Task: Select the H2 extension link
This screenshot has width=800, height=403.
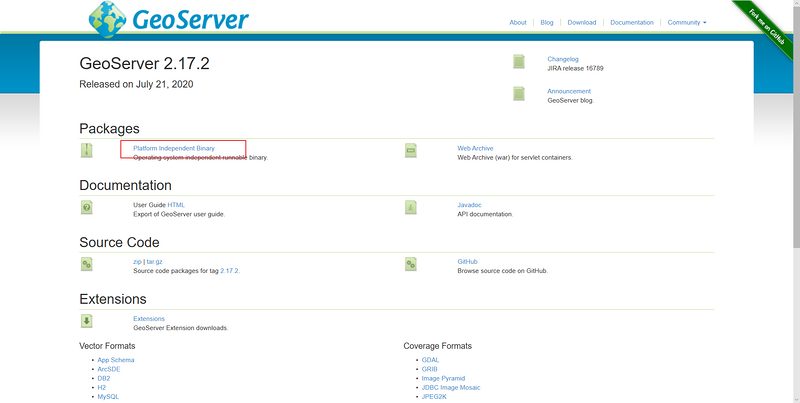Action: (102, 388)
